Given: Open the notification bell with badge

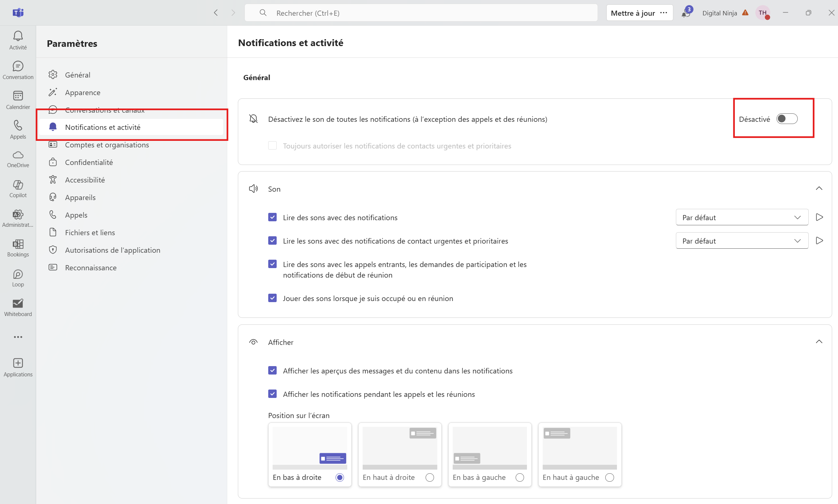Looking at the screenshot, I should (x=686, y=13).
